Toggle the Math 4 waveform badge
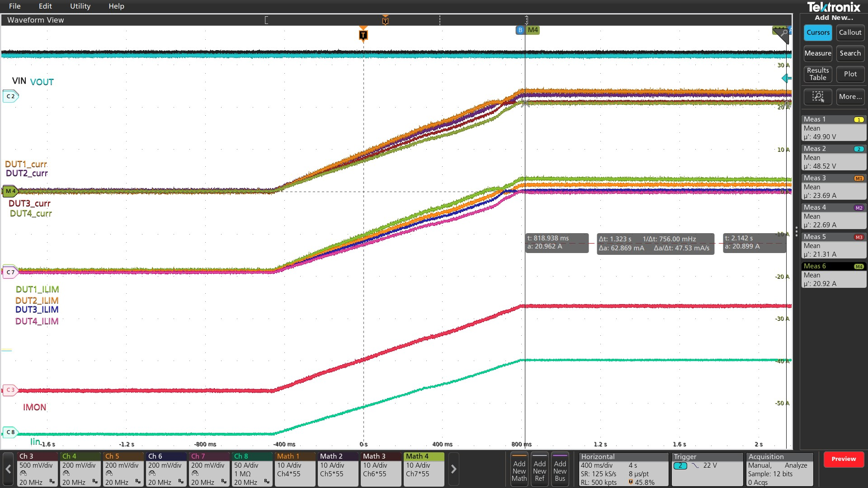The width and height of the screenshot is (868, 488). [x=424, y=469]
